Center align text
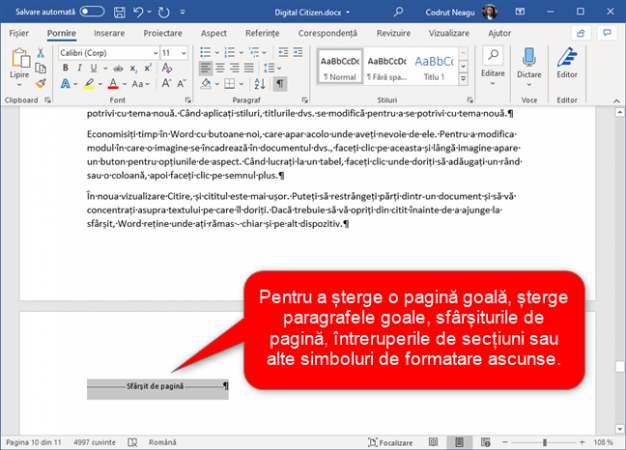This screenshot has width=626, height=450. (x=220, y=68)
